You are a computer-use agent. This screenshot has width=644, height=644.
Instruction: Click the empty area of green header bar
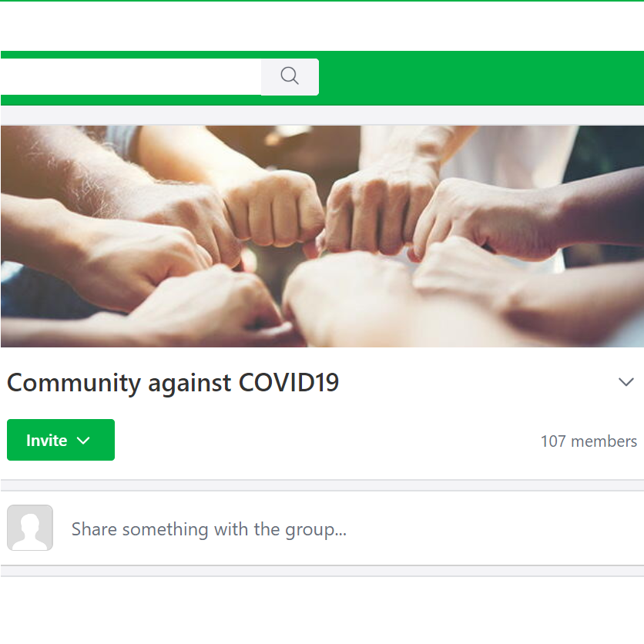click(x=481, y=78)
